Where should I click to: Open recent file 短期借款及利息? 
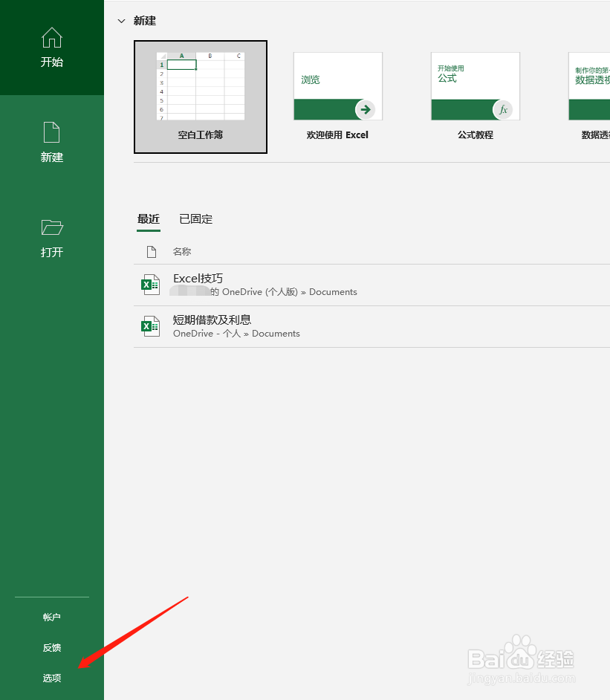(x=371, y=326)
